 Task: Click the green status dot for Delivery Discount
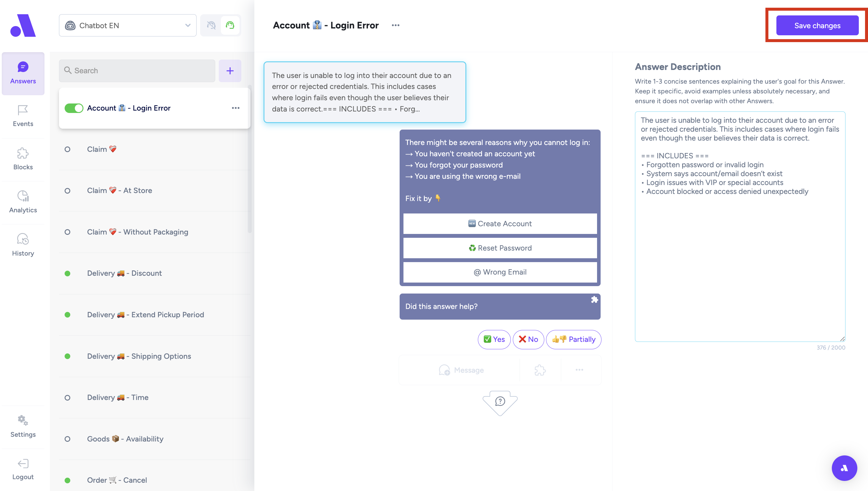click(67, 273)
